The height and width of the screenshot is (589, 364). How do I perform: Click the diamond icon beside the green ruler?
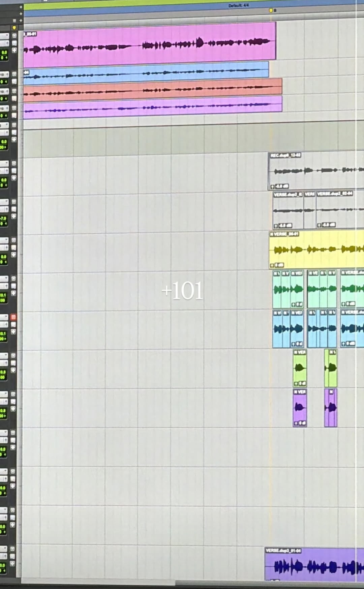click(21, 7)
